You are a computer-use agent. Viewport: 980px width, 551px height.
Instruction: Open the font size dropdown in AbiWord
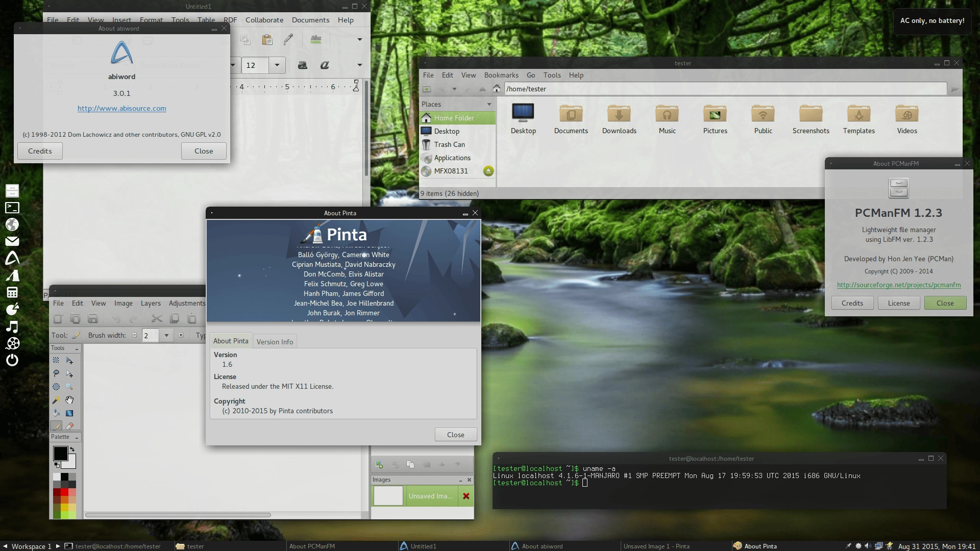pyautogui.click(x=277, y=65)
